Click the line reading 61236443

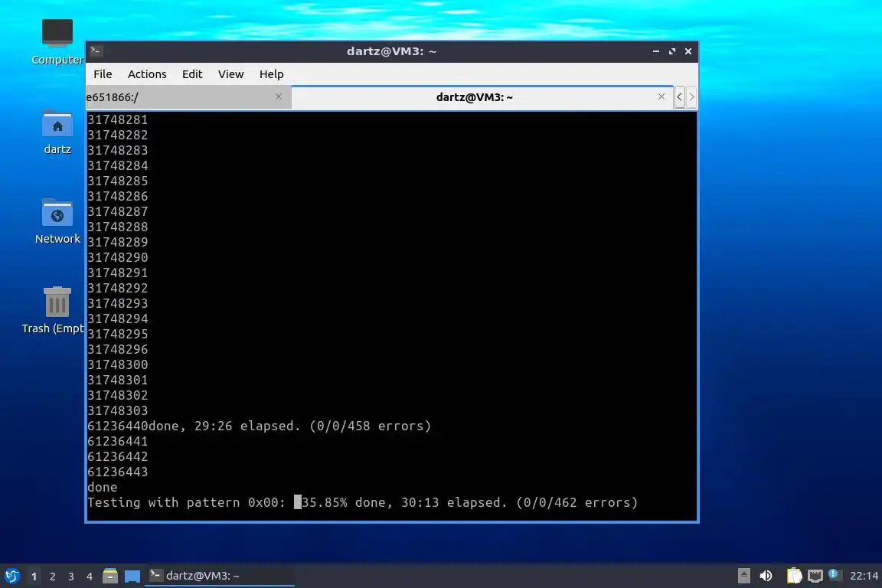click(118, 472)
